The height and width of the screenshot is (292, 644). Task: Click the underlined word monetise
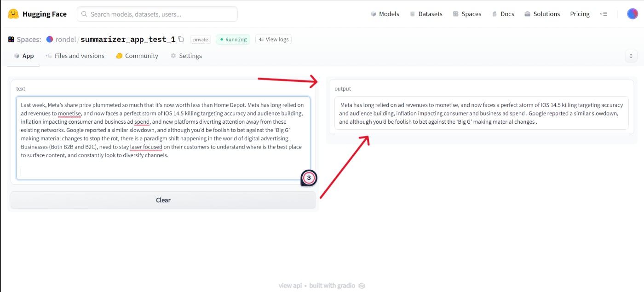pos(69,114)
